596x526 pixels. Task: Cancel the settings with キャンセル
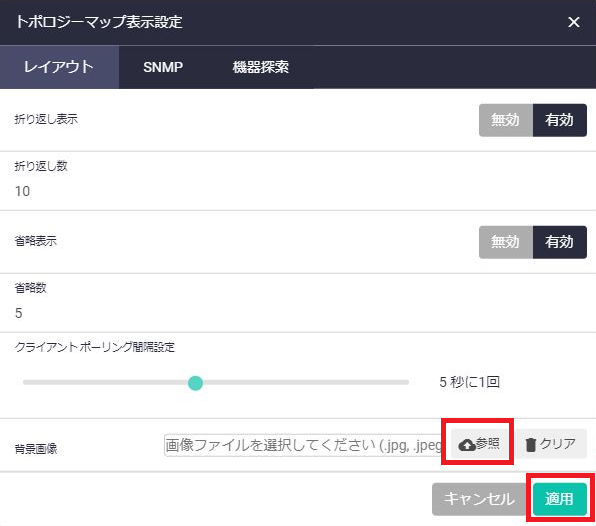(x=479, y=499)
